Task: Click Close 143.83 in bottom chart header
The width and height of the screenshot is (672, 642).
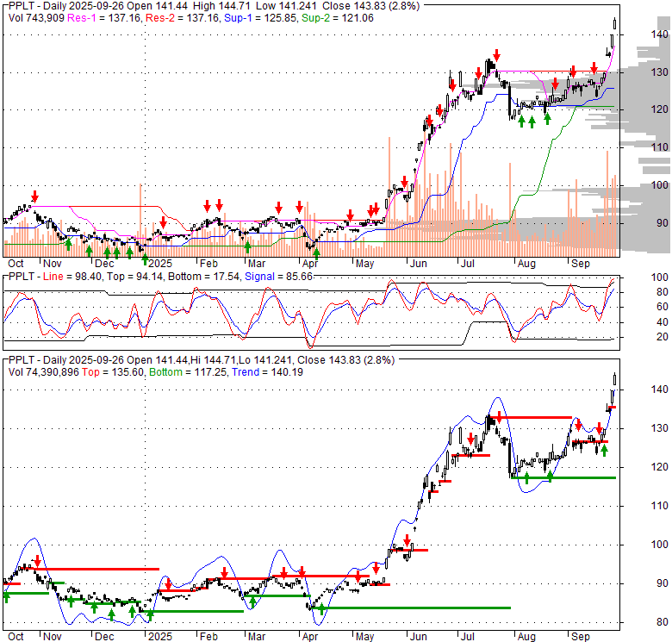Action: tap(329, 360)
